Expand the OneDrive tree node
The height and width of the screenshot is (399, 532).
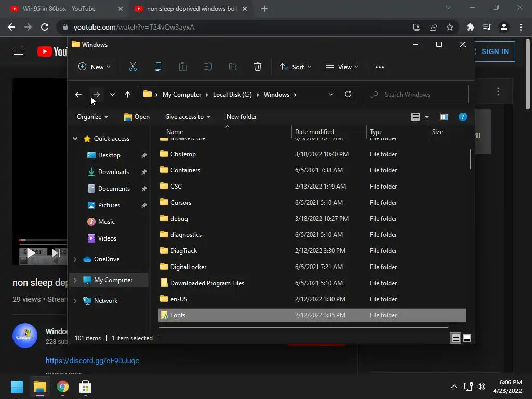point(75,259)
